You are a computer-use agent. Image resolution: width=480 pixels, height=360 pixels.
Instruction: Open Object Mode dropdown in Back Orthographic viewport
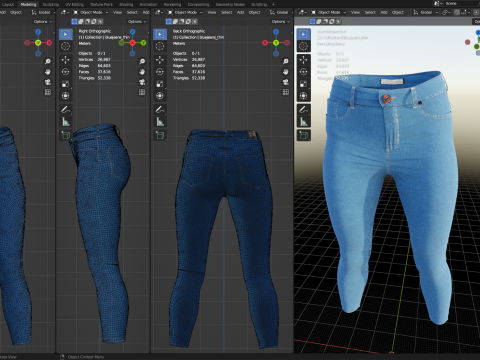pyautogui.click(x=185, y=12)
